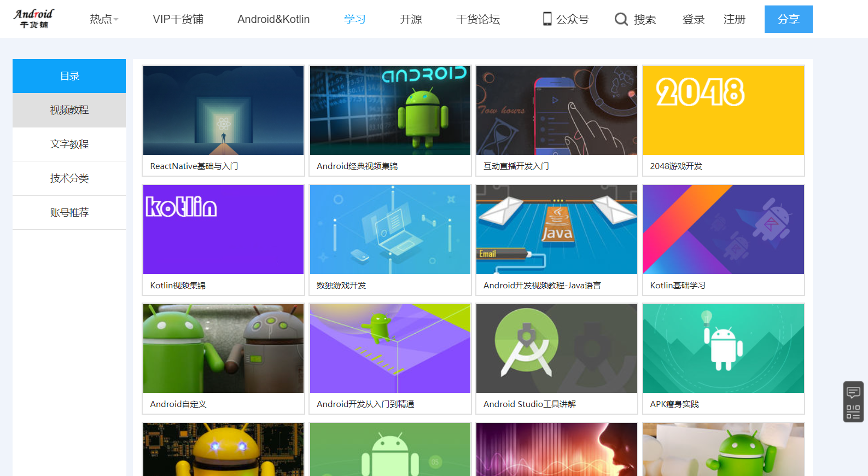Click the ReactNative基础与入门 title
This screenshot has width=868, height=476.
pos(194,166)
